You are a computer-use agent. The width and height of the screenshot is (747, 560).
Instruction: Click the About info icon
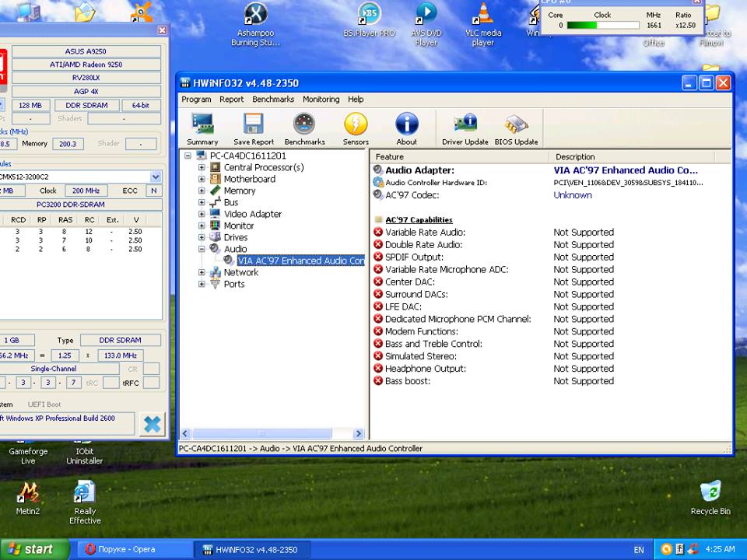[x=406, y=128]
